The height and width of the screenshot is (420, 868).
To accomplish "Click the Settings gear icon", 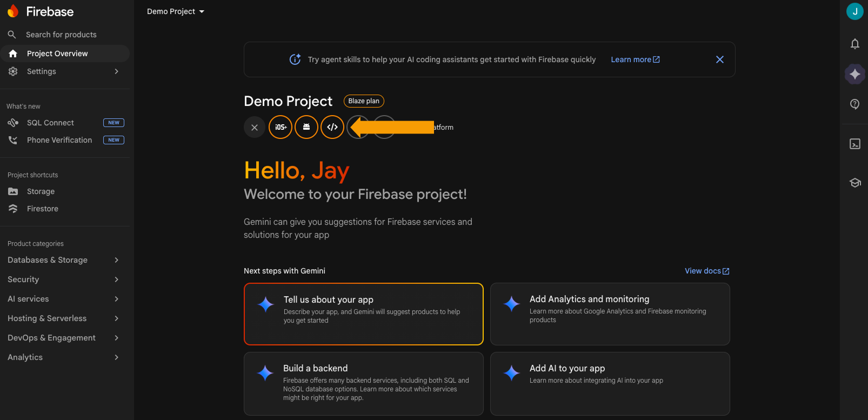I will point(13,71).
